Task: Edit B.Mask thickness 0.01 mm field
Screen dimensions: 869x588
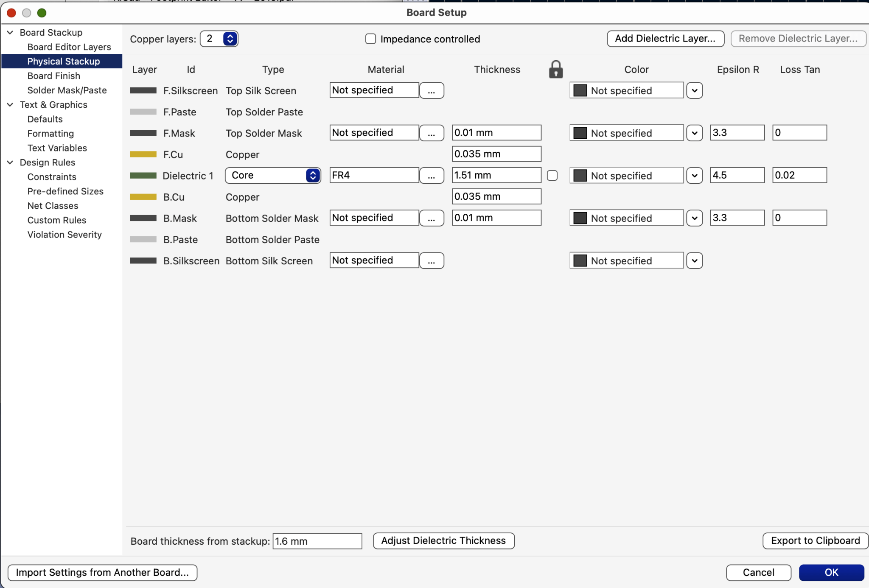Action: coord(496,218)
